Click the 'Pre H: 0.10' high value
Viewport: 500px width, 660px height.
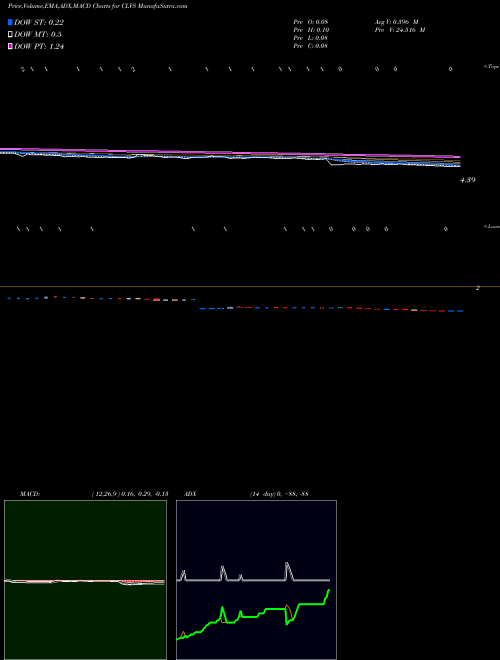311,30
